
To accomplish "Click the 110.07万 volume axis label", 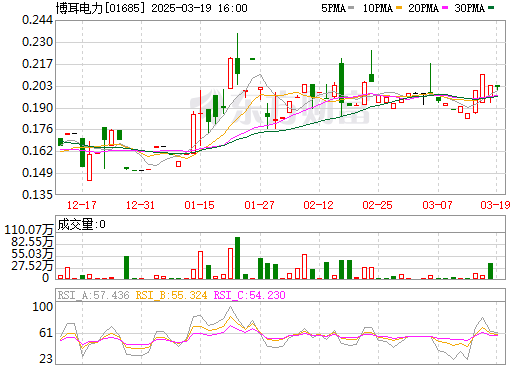I will click(x=29, y=230).
